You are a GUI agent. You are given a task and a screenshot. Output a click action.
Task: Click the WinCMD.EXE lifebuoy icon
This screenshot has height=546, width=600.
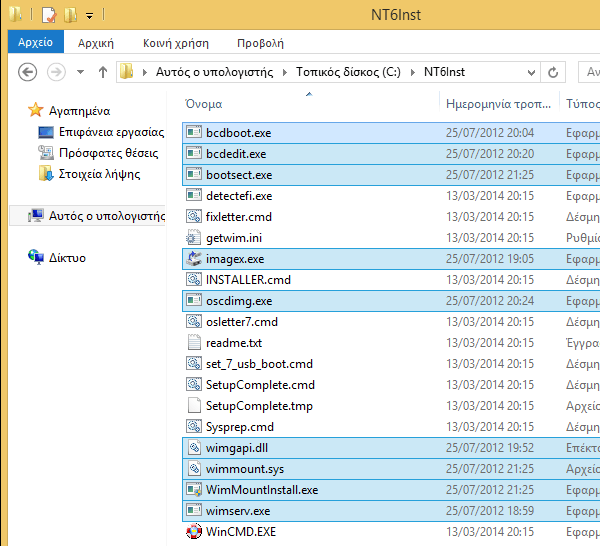pyautogui.click(x=194, y=531)
